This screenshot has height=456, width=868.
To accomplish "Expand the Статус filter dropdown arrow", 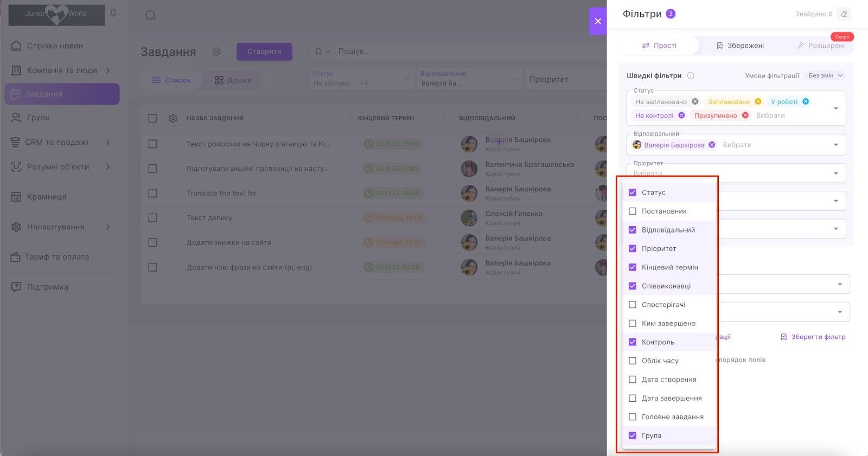I will (835, 108).
